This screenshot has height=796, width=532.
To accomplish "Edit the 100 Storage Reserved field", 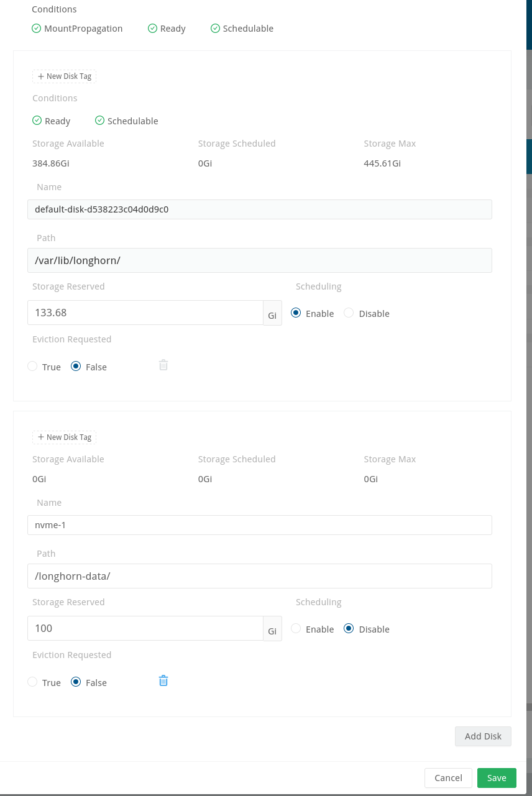I will coord(145,628).
